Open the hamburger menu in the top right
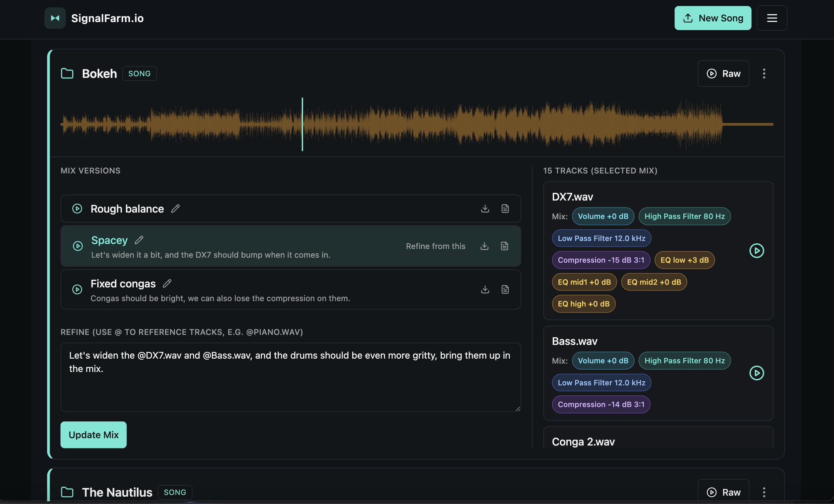 coord(772,18)
